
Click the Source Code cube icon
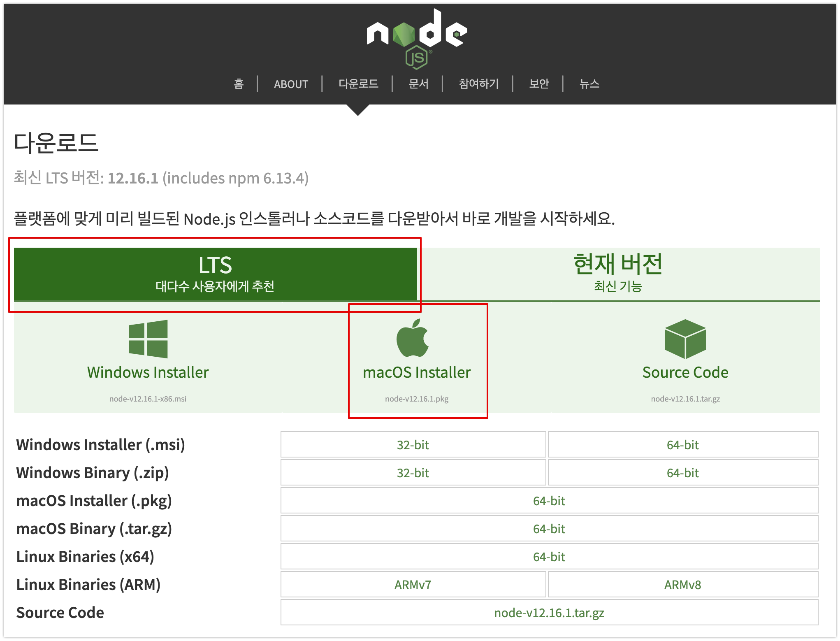click(685, 339)
